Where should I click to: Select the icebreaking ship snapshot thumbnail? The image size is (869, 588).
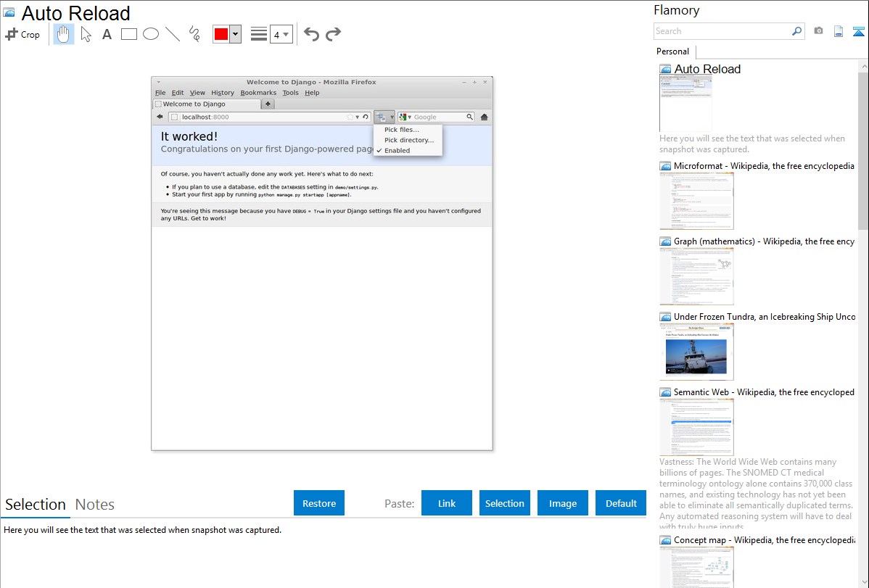point(696,352)
